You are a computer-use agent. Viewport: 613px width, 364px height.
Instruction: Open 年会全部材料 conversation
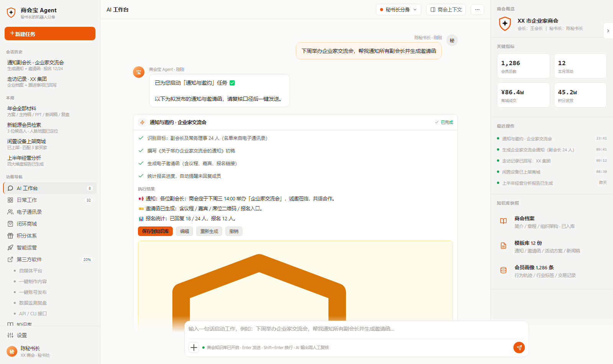50,111
